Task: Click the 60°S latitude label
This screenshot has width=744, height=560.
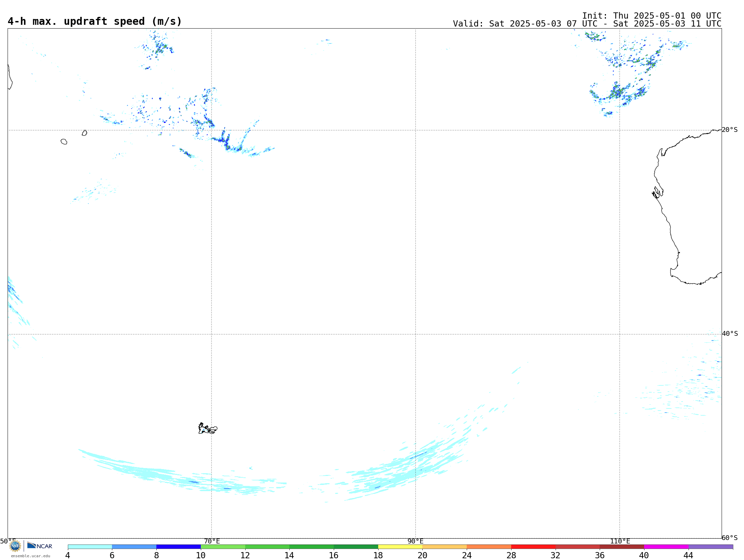Action: click(730, 537)
